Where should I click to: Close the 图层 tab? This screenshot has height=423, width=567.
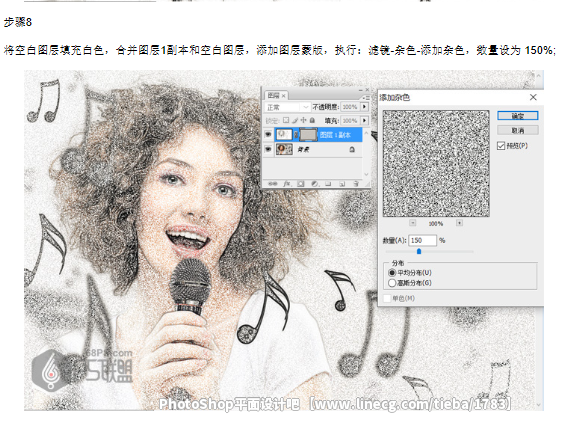(284, 96)
